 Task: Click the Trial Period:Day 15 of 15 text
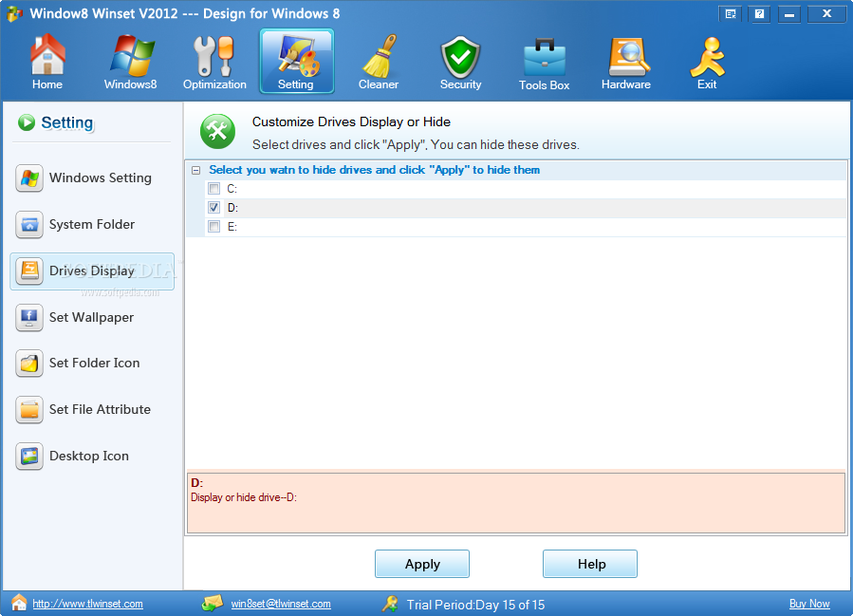(475, 605)
